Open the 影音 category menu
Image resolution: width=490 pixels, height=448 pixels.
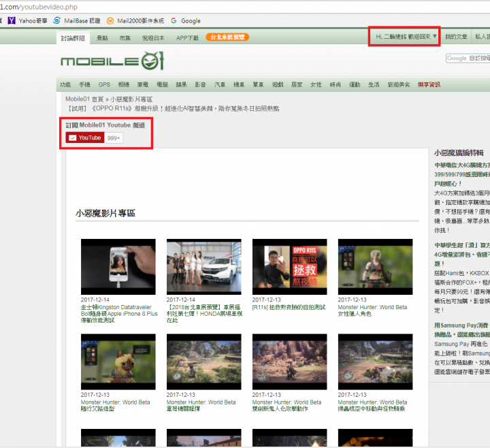200,84
